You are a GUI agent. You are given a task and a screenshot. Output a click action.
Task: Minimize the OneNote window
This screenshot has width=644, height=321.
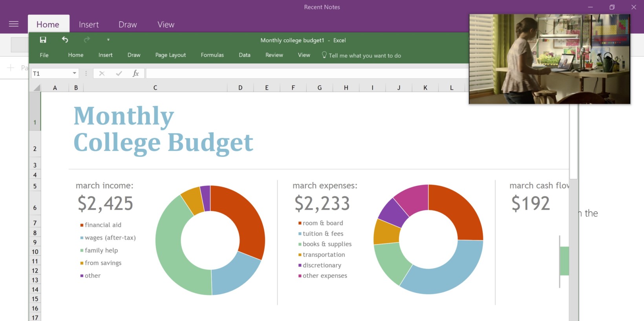click(x=590, y=7)
